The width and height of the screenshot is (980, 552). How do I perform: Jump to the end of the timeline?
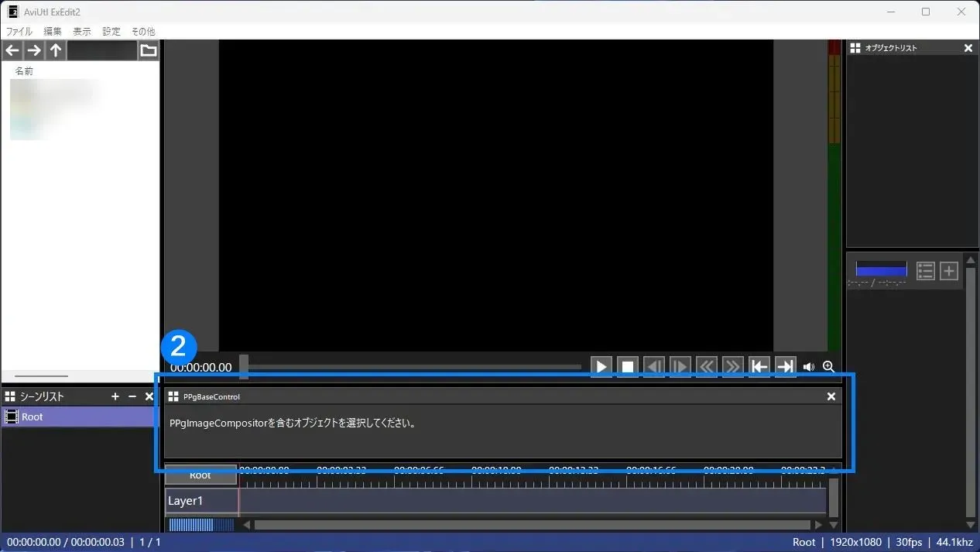pos(786,367)
